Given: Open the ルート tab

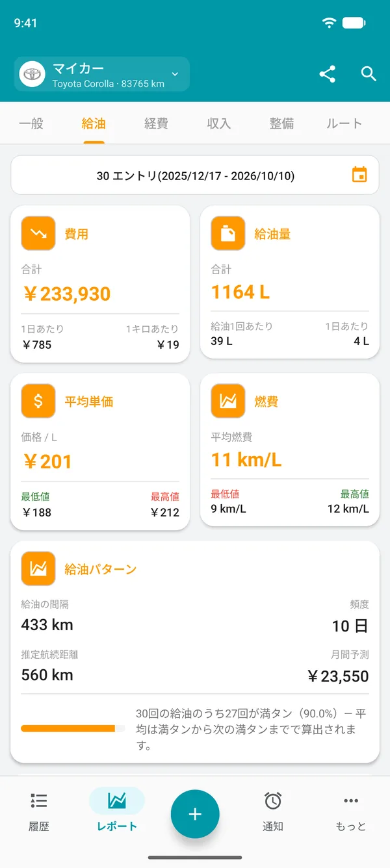Looking at the screenshot, I should point(344,123).
